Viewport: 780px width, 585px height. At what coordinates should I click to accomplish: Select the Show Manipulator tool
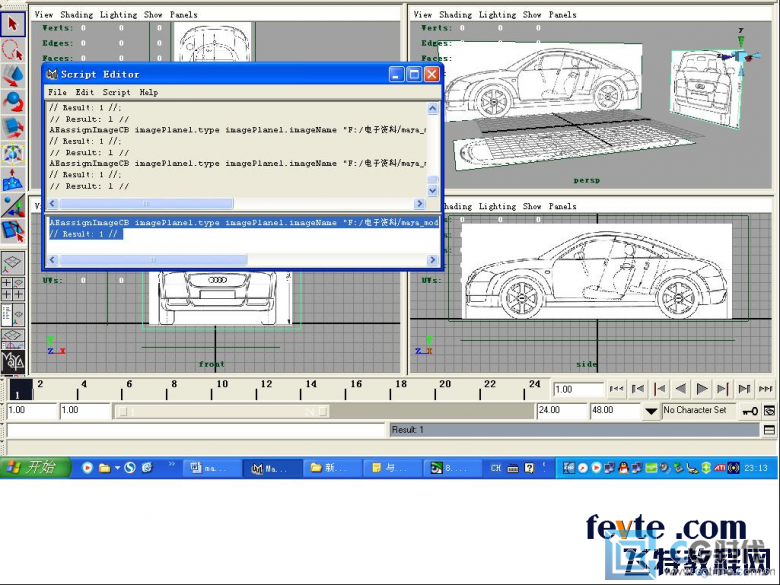click(13, 205)
